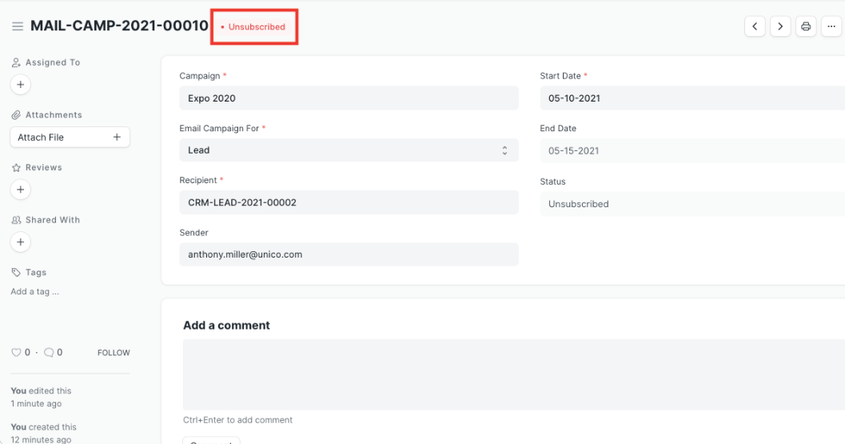Open the three-dot more options menu
Viewport: 845px width, 444px height.
tap(831, 27)
